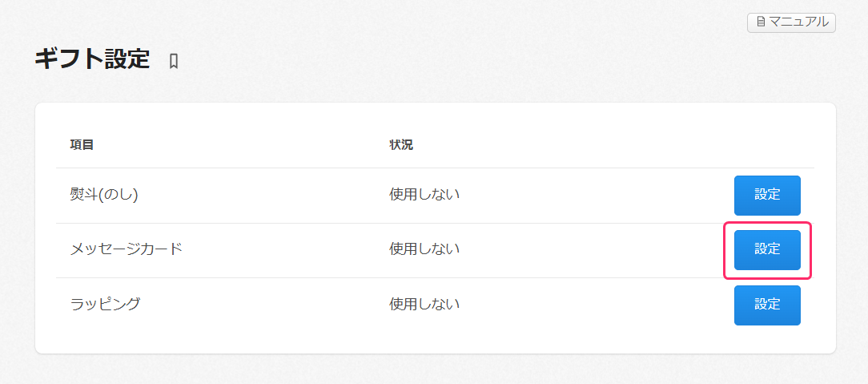Click white card margin below ラッピング row
The height and width of the screenshot is (384, 868).
point(432,342)
